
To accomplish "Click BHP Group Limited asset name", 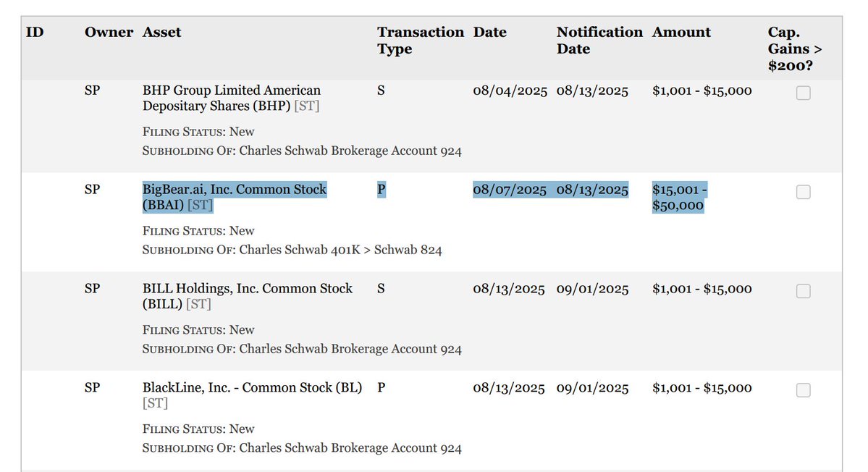I will click(231, 91).
